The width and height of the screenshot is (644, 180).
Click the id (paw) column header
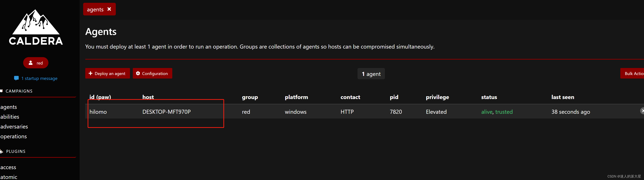pyautogui.click(x=100, y=97)
